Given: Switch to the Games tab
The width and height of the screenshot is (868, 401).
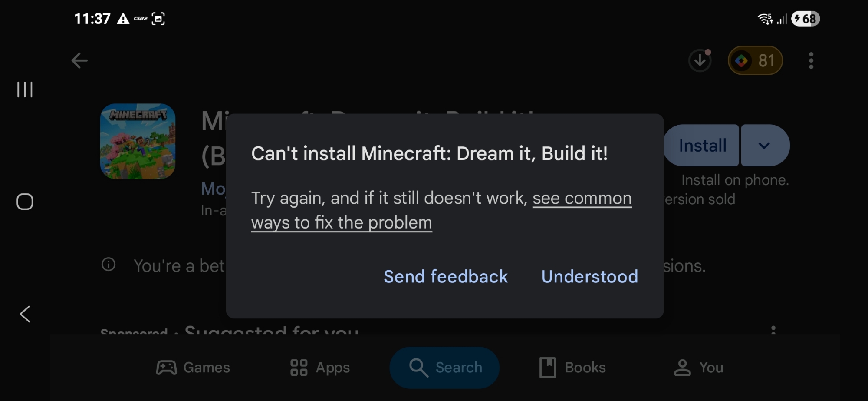Looking at the screenshot, I should coord(193,368).
